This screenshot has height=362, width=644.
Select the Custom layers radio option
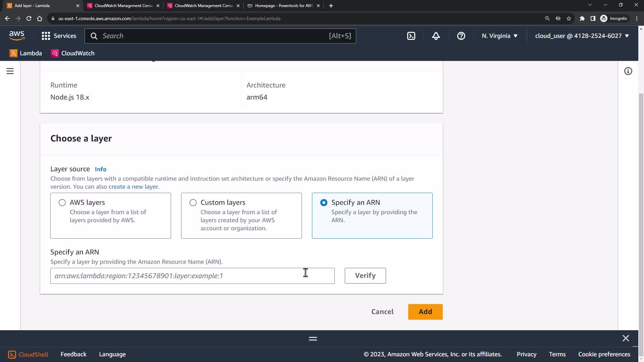[x=193, y=202]
